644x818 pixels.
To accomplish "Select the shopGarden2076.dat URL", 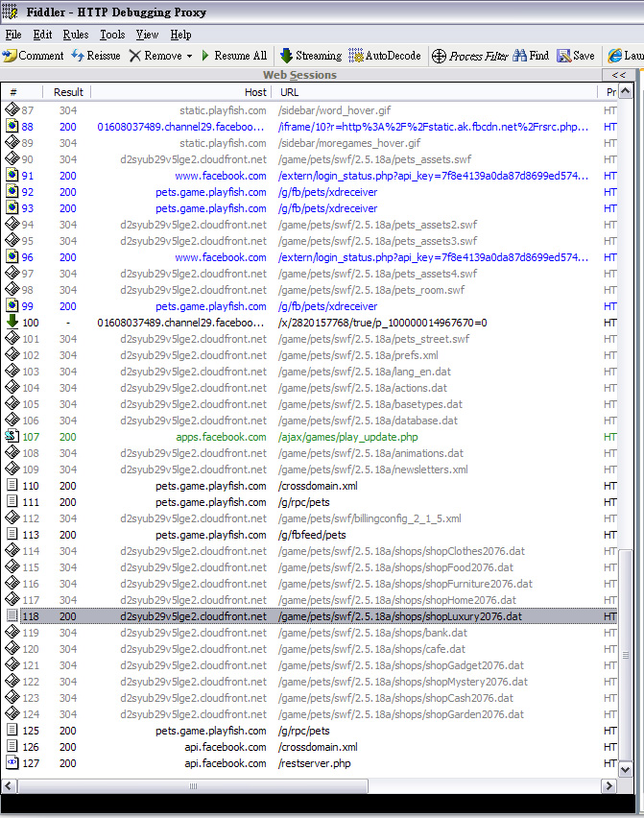I will click(x=401, y=714).
